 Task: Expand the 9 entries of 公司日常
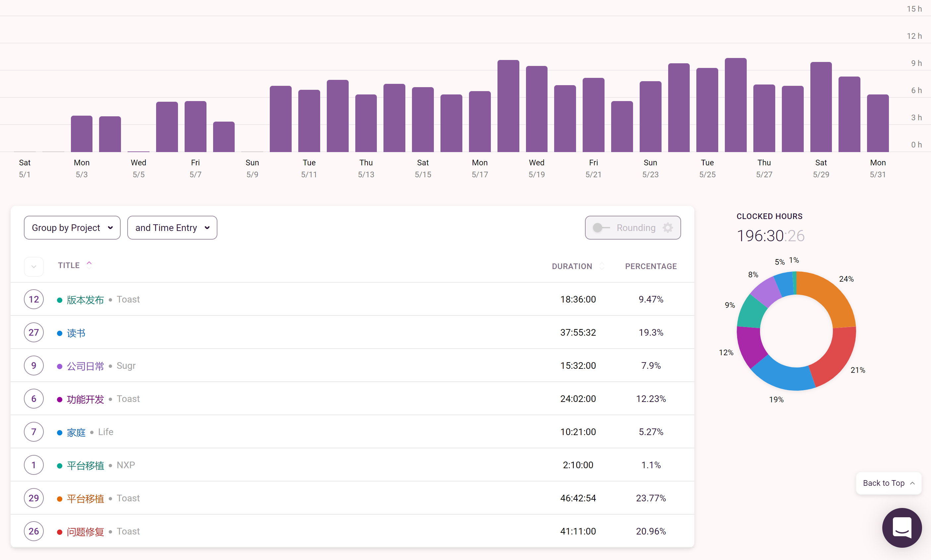point(33,366)
